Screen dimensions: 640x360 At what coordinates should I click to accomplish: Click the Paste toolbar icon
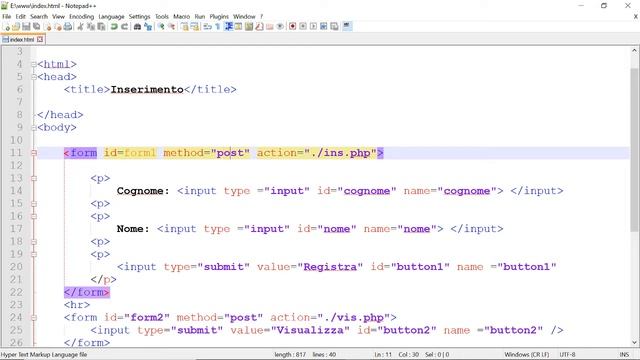tap(100, 27)
